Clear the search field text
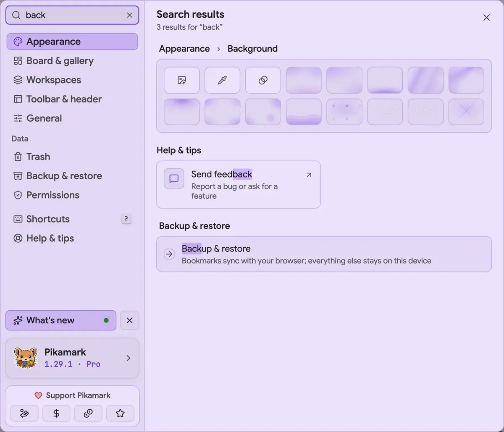The image size is (504, 432). 129,15
